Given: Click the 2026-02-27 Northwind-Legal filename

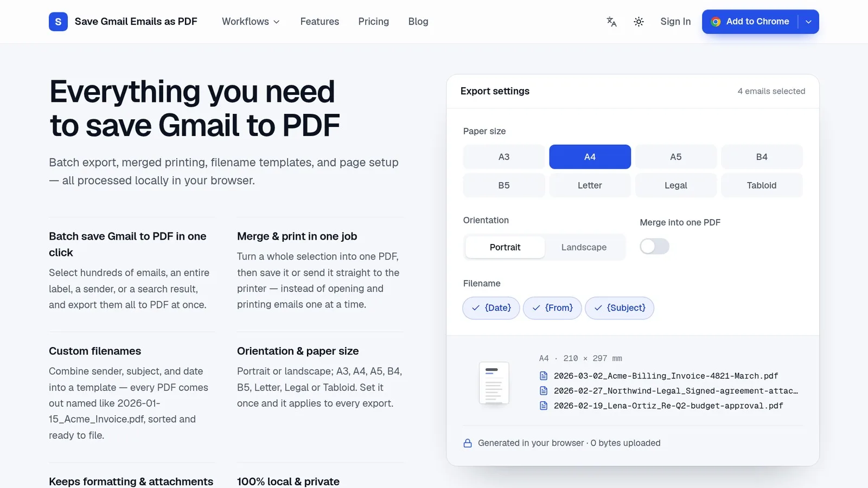Looking at the screenshot, I should [676, 390].
